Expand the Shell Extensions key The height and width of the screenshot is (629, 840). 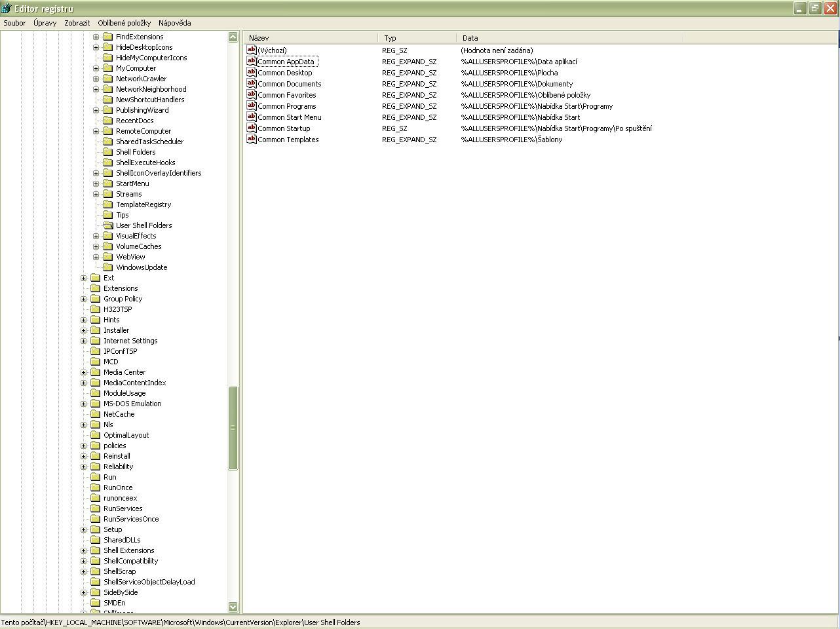click(83, 550)
